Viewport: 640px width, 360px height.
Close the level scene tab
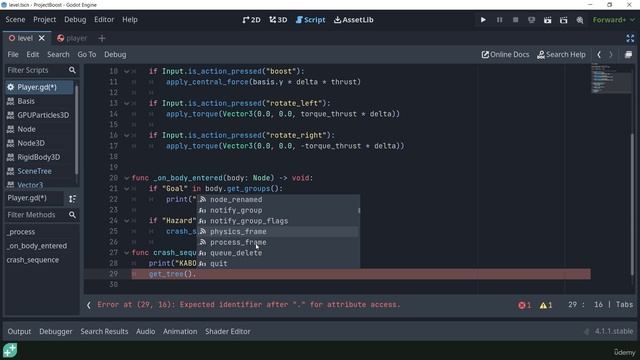point(42,38)
